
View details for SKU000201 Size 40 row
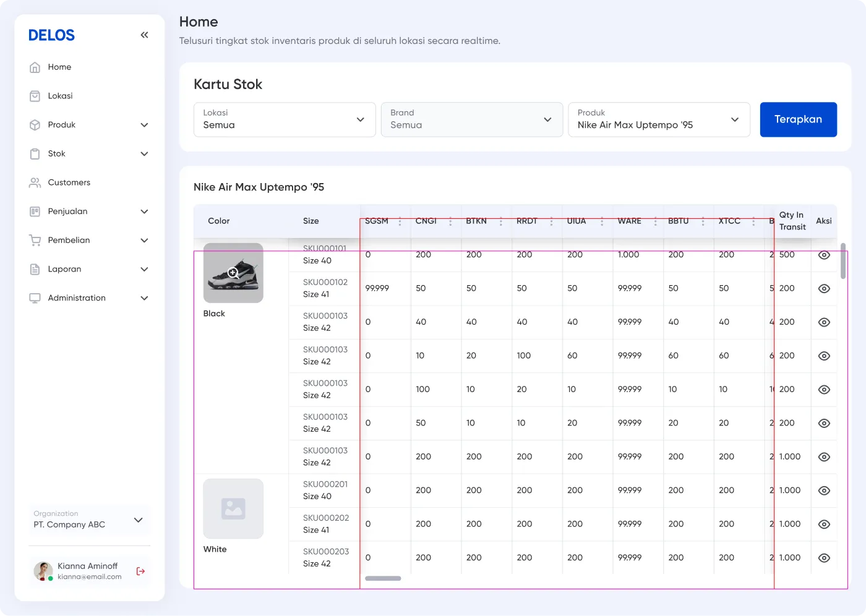click(x=824, y=490)
